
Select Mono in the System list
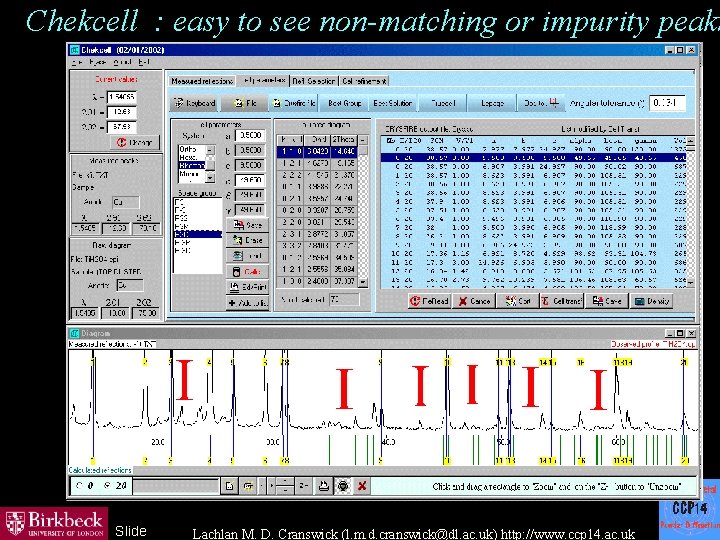(x=191, y=174)
